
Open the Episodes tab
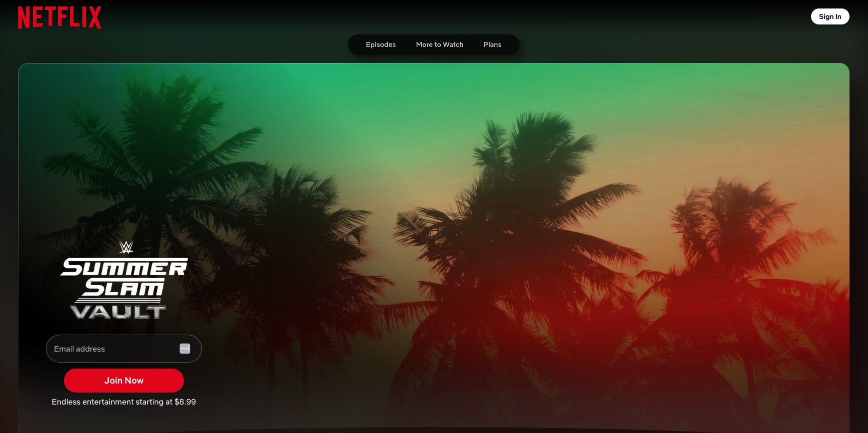(x=381, y=44)
